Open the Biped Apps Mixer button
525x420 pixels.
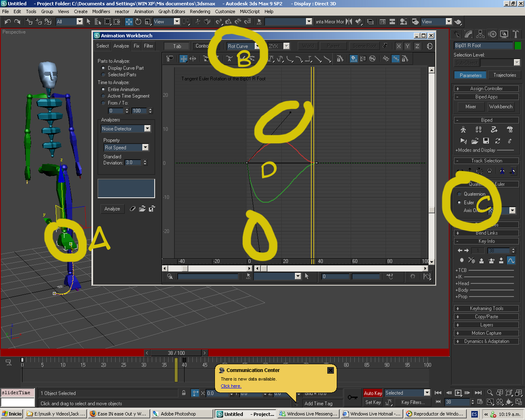(x=471, y=107)
